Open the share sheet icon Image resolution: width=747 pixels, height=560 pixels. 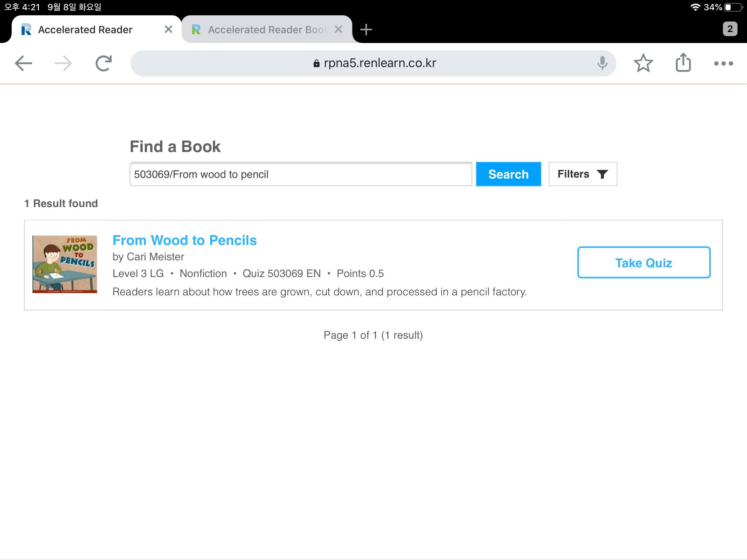(683, 63)
